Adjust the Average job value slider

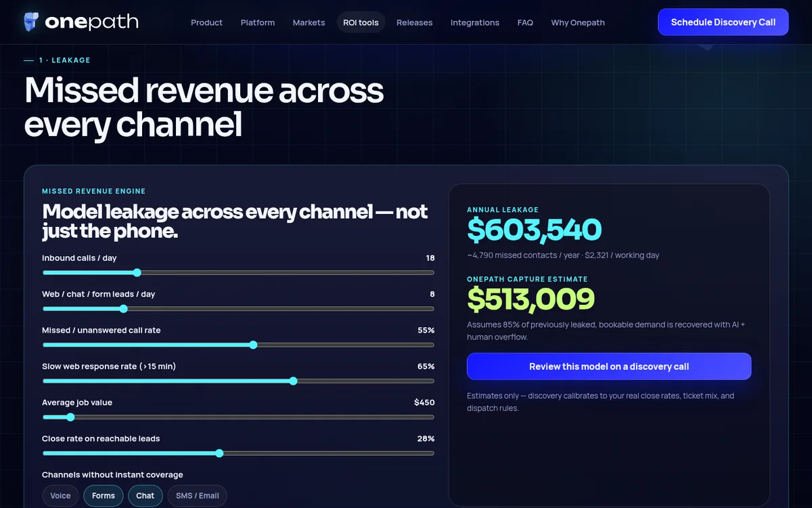point(238,417)
